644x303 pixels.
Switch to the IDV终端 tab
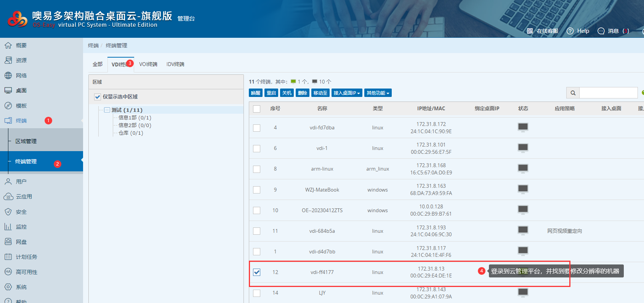(x=175, y=64)
